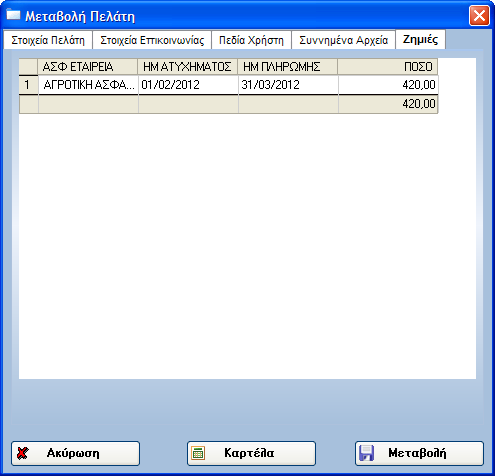The width and height of the screenshot is (495, 476).
Task: Click the red X icon on Ακύρωση
Action: point(23,453)
